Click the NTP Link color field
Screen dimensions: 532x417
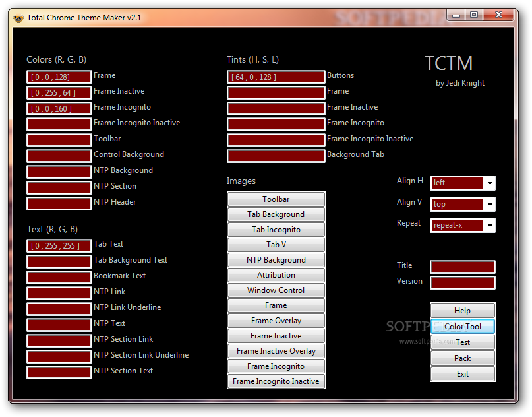(x=59, y=293)
